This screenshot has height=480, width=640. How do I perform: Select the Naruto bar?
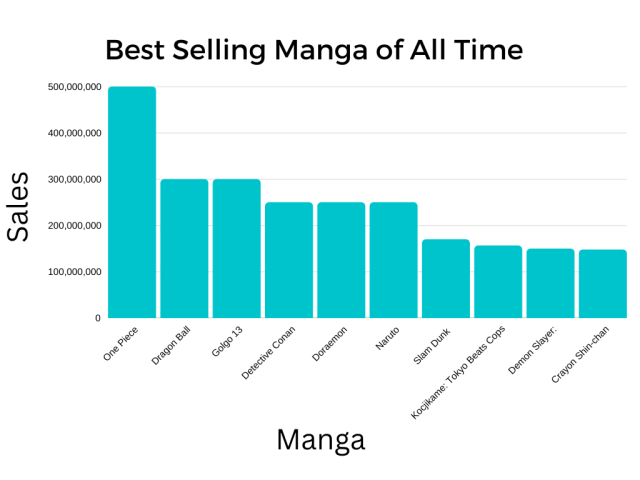pos(393,260)
